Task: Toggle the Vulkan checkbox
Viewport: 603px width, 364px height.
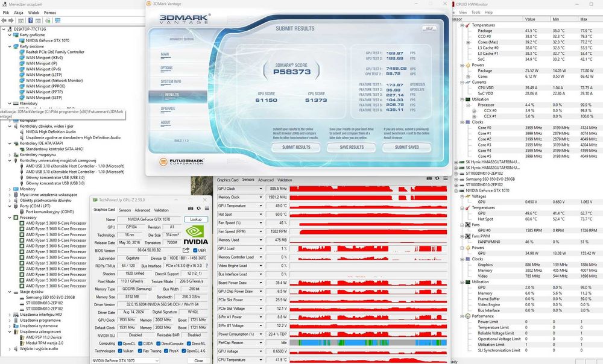Action: 120,351
